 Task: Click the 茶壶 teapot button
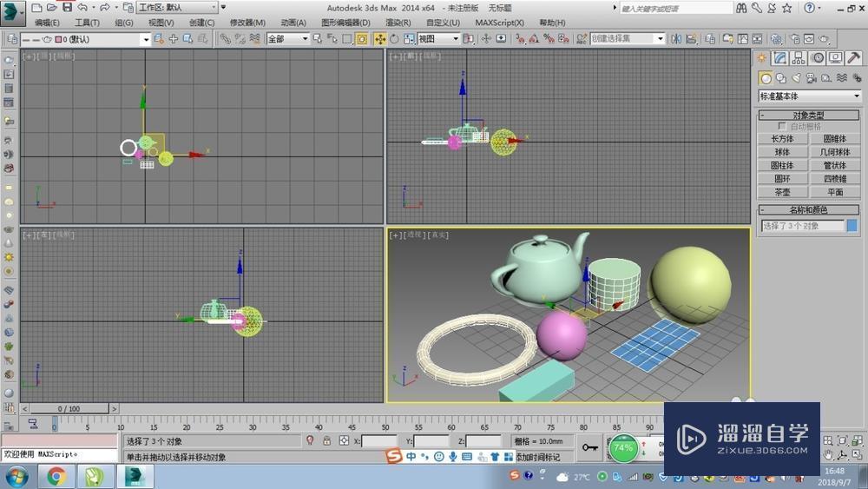click(x=782, y=192)
